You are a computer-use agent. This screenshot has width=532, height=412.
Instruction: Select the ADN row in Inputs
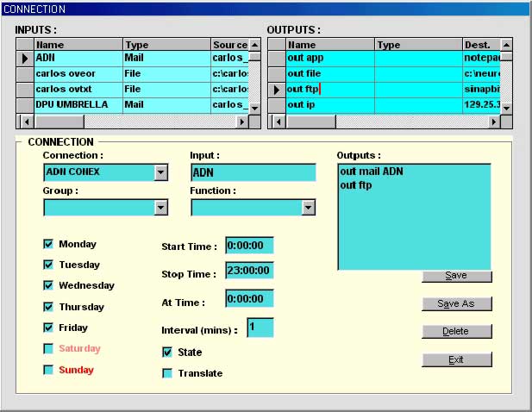click(78, 59)
